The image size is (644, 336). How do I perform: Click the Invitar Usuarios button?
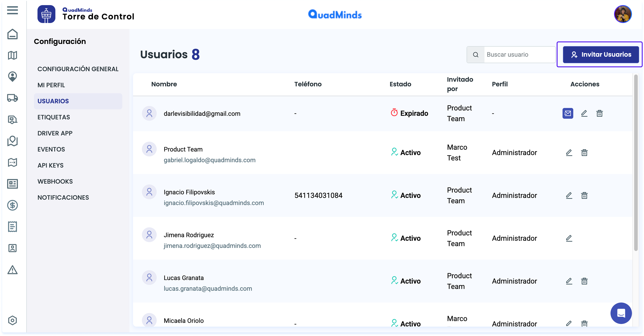(600, 54)
